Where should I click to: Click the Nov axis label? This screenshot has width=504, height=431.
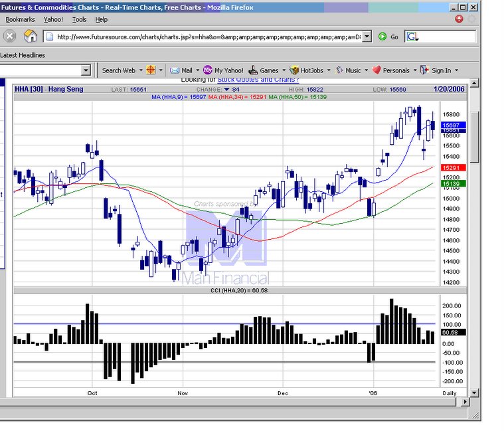183,393
